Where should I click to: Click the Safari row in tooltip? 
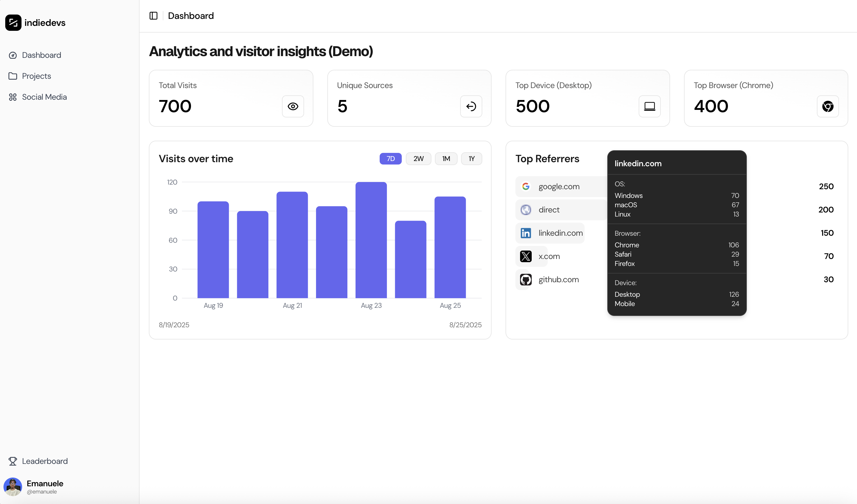tap(677, 254)
